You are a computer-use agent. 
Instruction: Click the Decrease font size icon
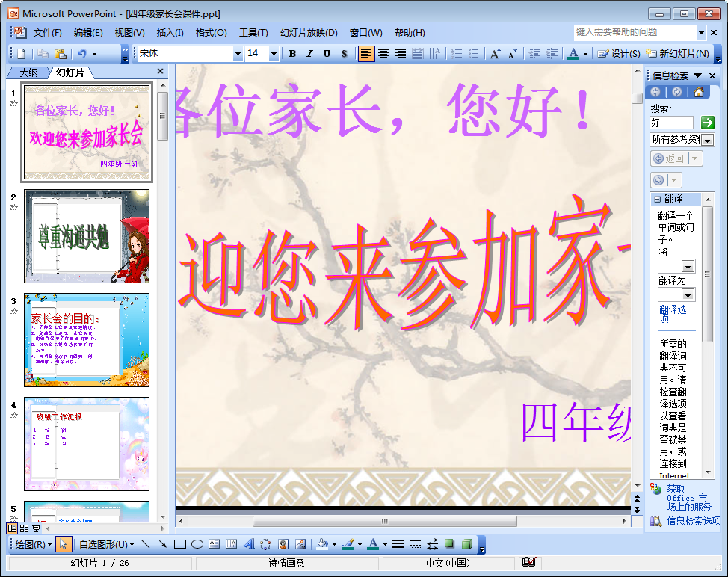pos(513,54)
